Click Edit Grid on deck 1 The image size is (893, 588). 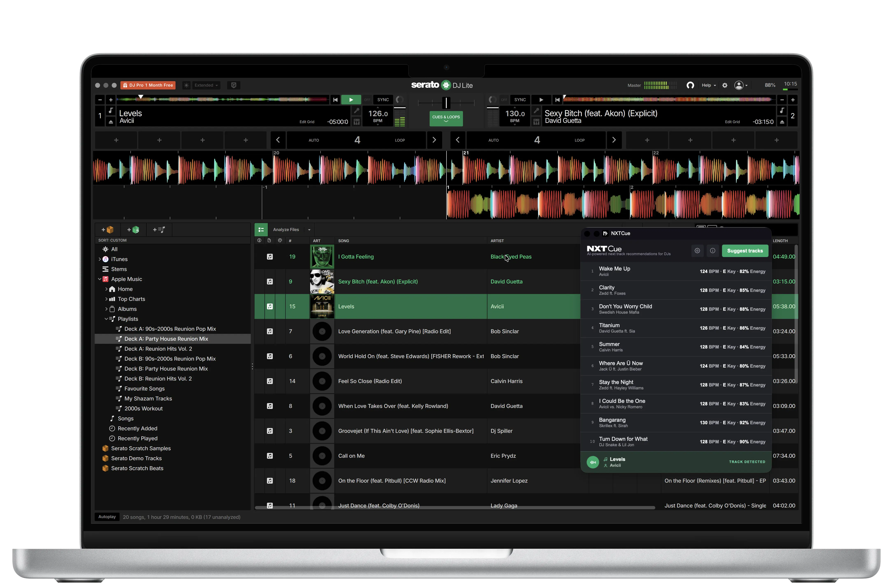click(307, 122)
